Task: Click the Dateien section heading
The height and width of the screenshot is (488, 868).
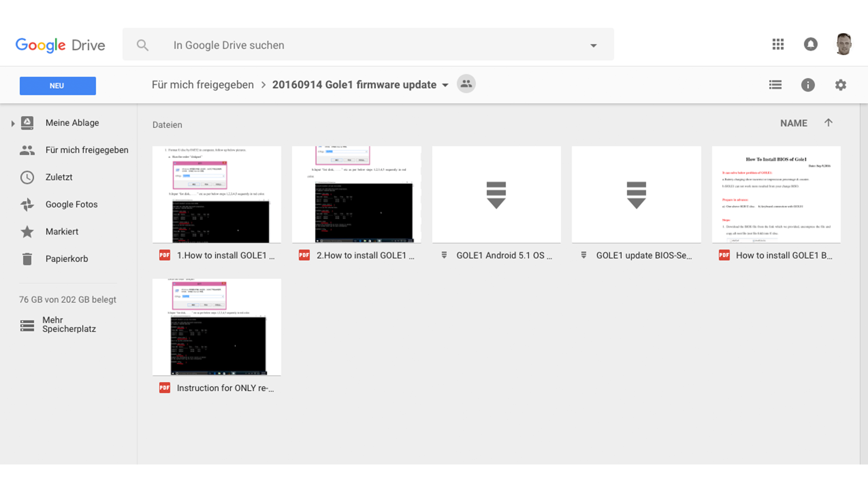Action: click(167, 125)
